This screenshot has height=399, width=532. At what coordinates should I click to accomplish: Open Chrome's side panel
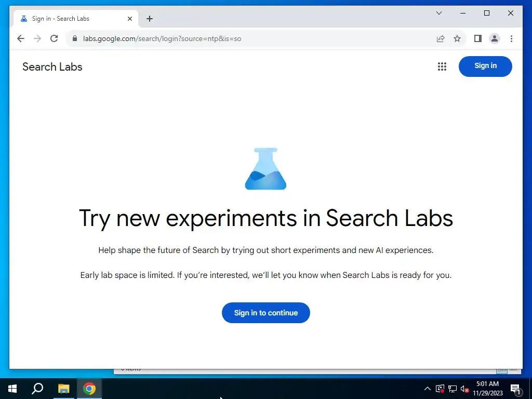click(478, 38)
